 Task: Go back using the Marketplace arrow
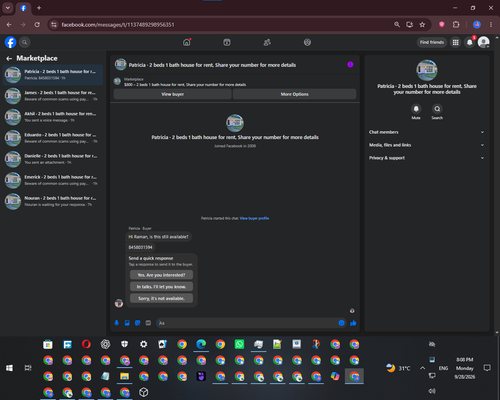9,58
